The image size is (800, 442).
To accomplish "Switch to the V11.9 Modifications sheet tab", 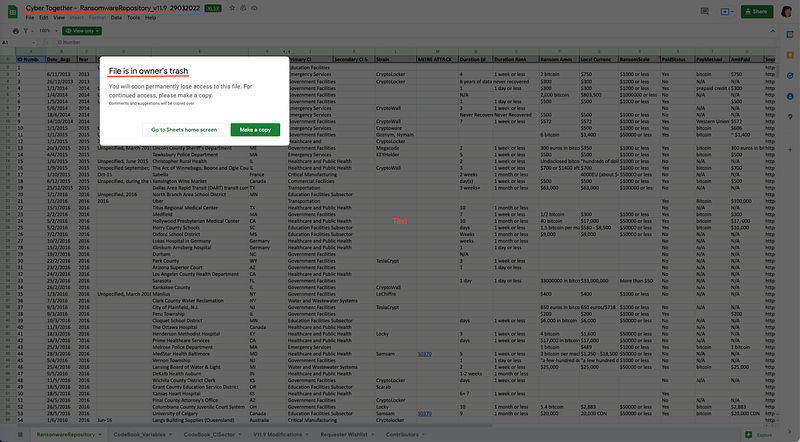I will click(x=278, y=435).
